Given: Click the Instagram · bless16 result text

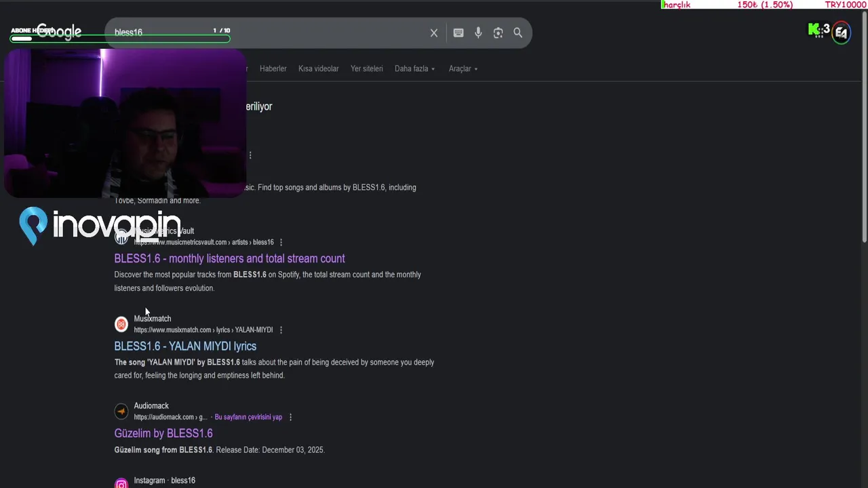Looking at the screenshot, I should point(165,481).
